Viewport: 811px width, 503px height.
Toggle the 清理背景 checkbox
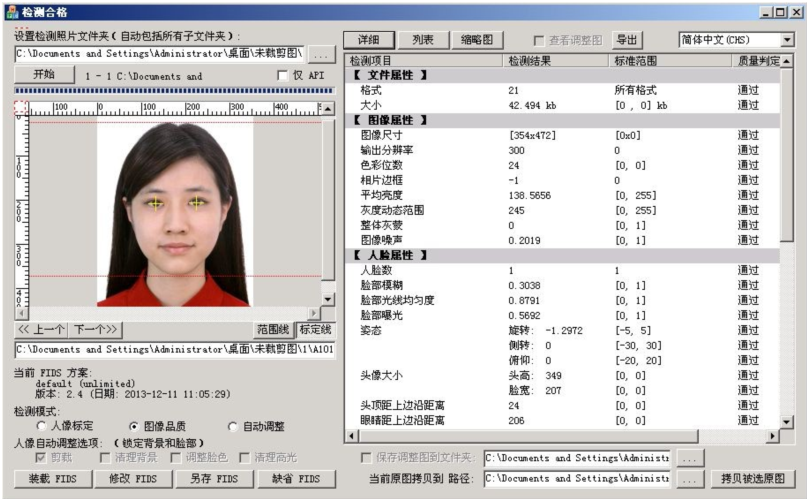tap(106, 458)
